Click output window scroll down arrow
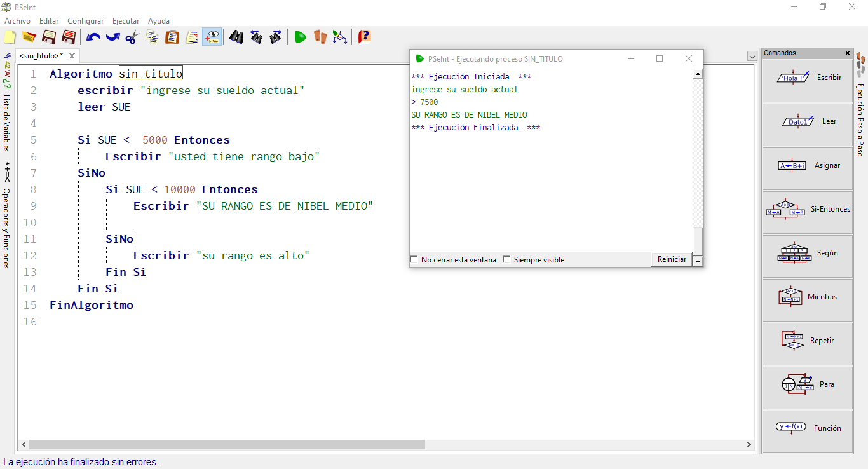The width and height of the screenshot is (868, 469). (698, 261)
